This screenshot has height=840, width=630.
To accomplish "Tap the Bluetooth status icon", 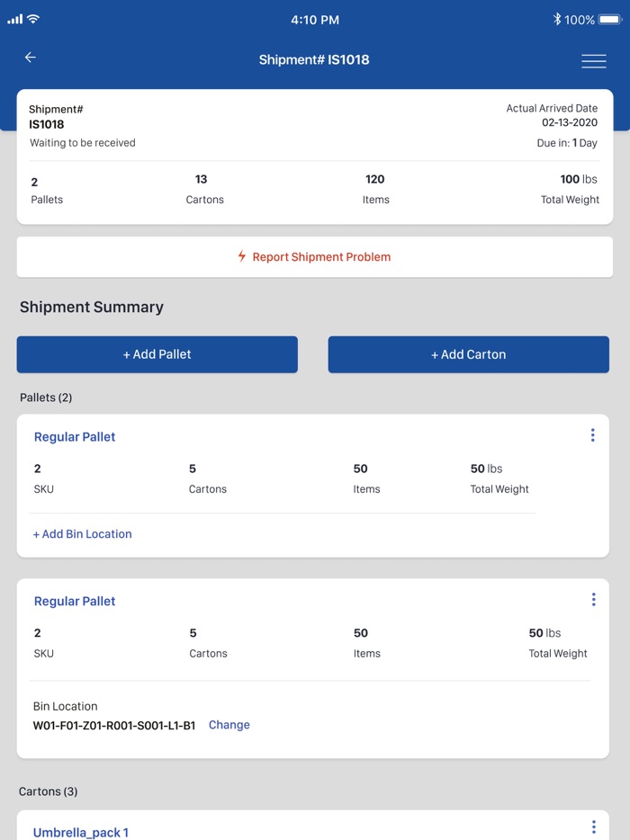I will (x=557, y=19).
